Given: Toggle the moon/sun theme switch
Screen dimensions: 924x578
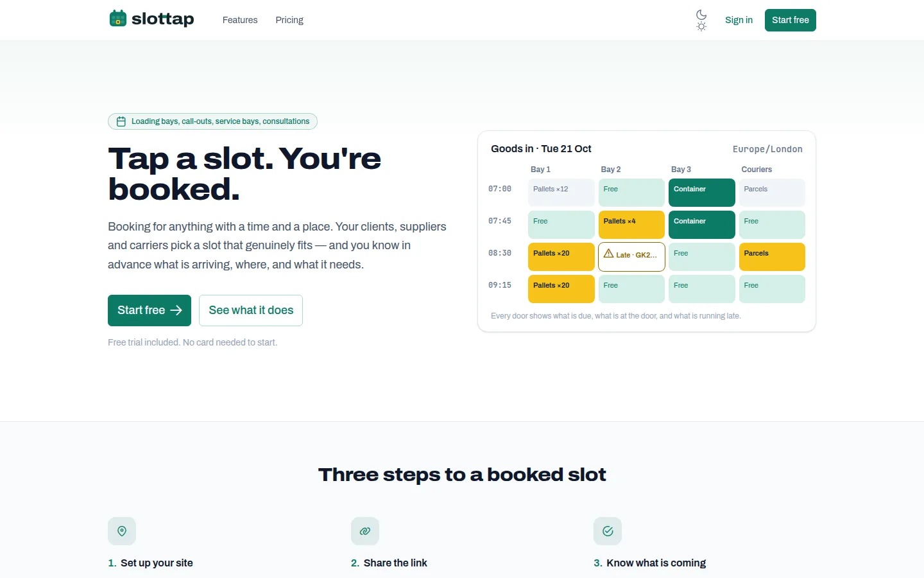Looking at the screenshot, I should [701, 20].
